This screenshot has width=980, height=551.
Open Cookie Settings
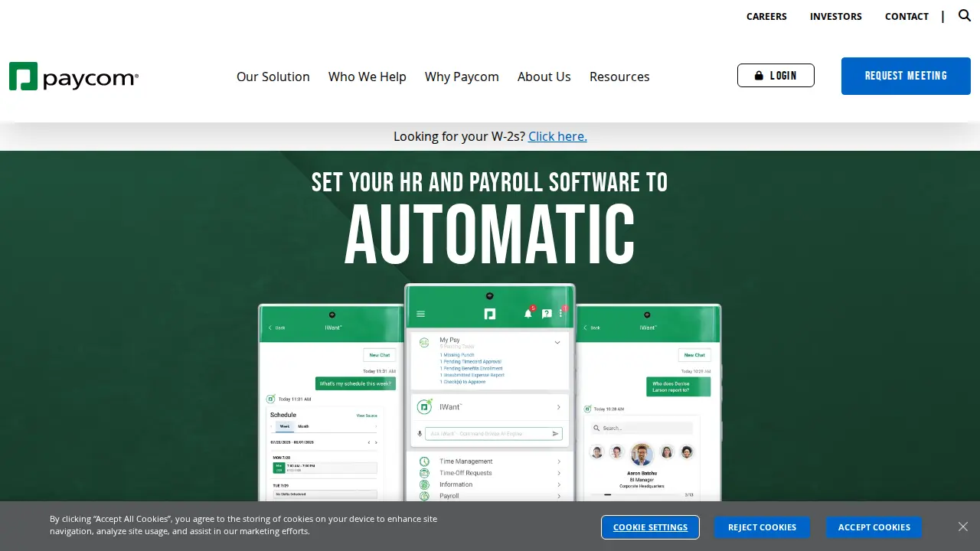coord(650,527)
